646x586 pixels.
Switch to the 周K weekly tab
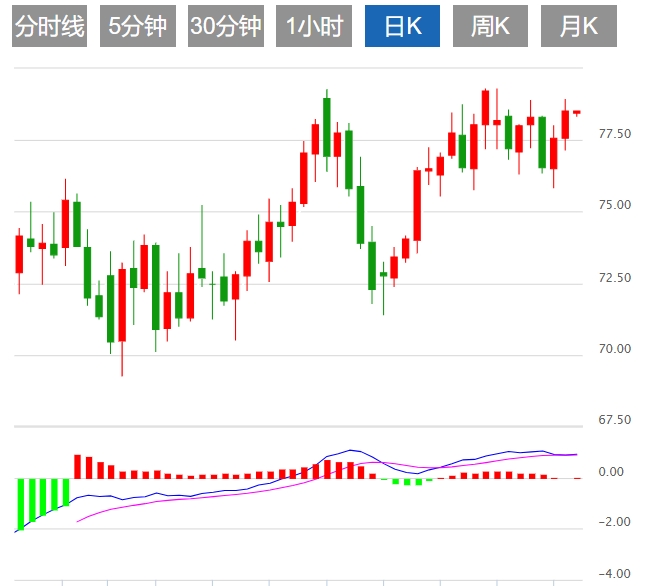[x=490, y=26]
